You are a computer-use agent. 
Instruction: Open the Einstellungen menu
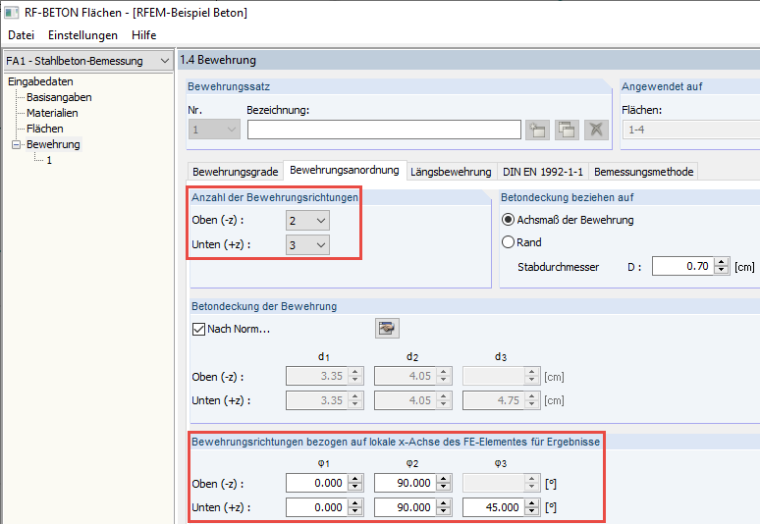pyautogui.click(x=83, y=35)
